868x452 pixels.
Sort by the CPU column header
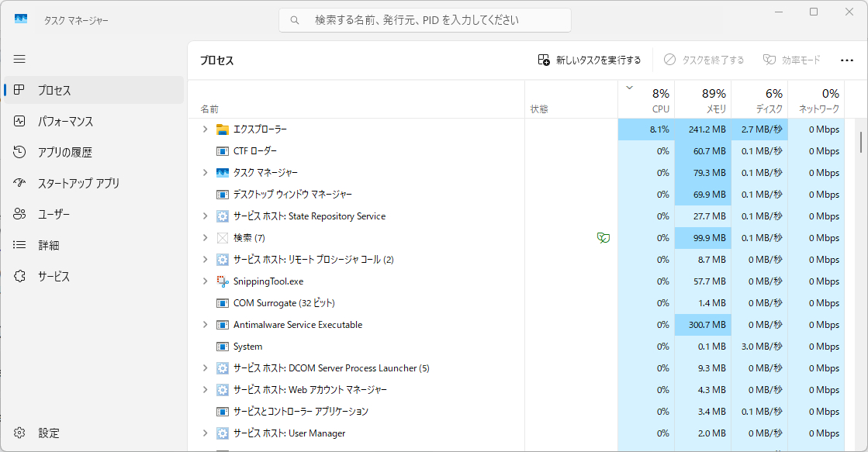tap(646, 99)
